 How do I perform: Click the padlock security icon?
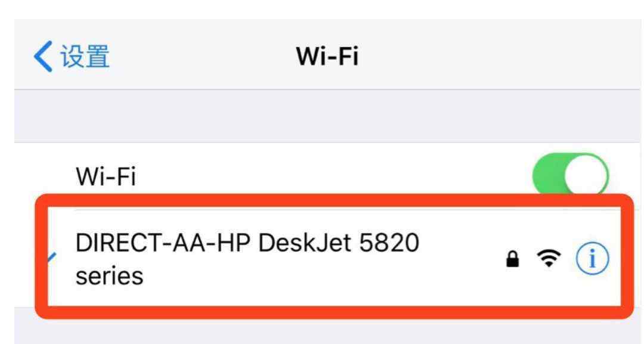(x=513, y=259)
